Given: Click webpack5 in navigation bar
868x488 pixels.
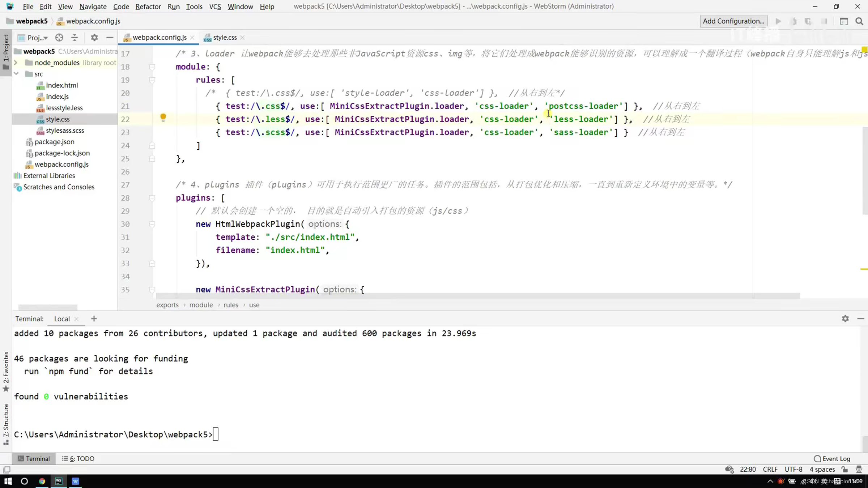Looking at the screenshot, I should click(x=31, y=21).
